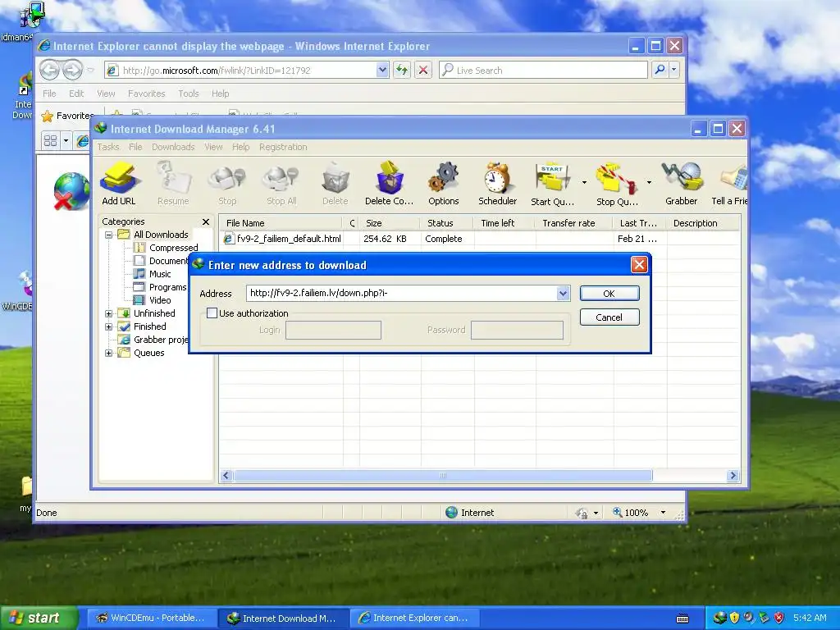Click the Address input field
Screen dimensions: 840x630
(402, 293)
